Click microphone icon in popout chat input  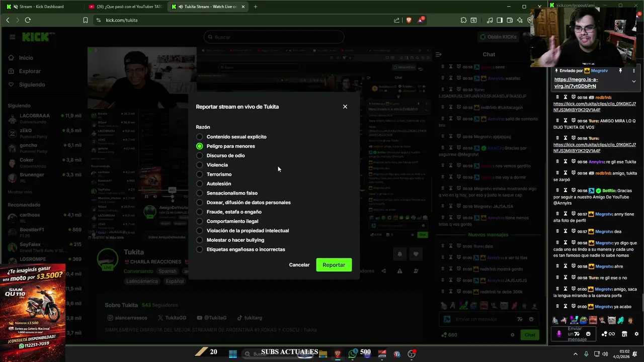(x=558, y=334)
